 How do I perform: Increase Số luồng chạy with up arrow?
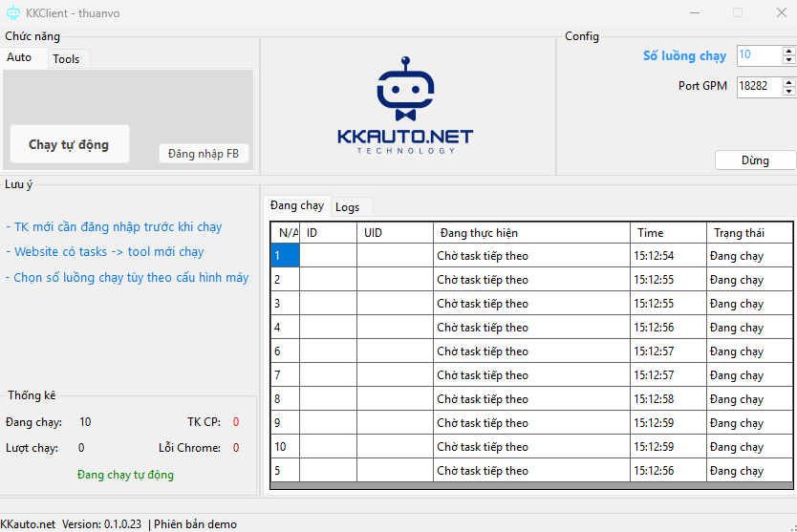[788, 51]
